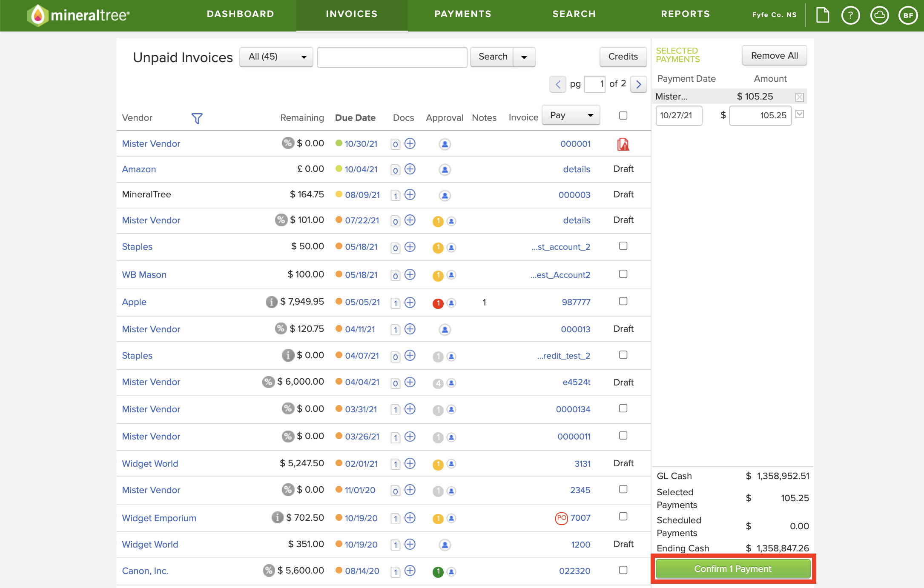Check Staples ...redit_test_2 invoice checkbox
Screen dimensions: 924x588
tap(623, 355)
